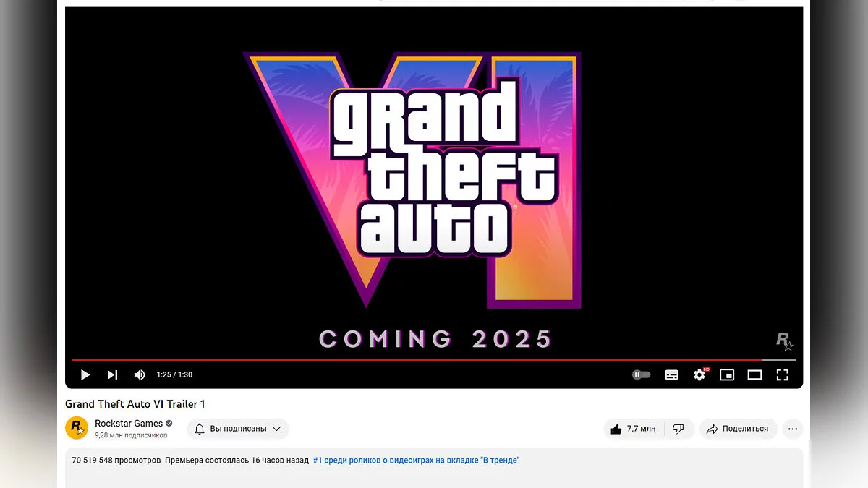Skip to the next video
Screen dimensions: 868x488
click(112, 374)
